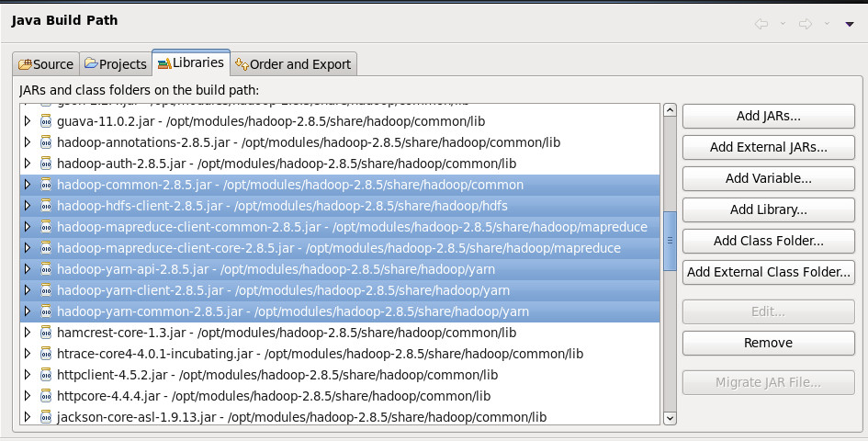Image resolution: width=868 pixels, height=441 pixels.
Task: Select the htrace-core4-4.0.1-incubating.jar row text
Action: (x=320, y=354)
